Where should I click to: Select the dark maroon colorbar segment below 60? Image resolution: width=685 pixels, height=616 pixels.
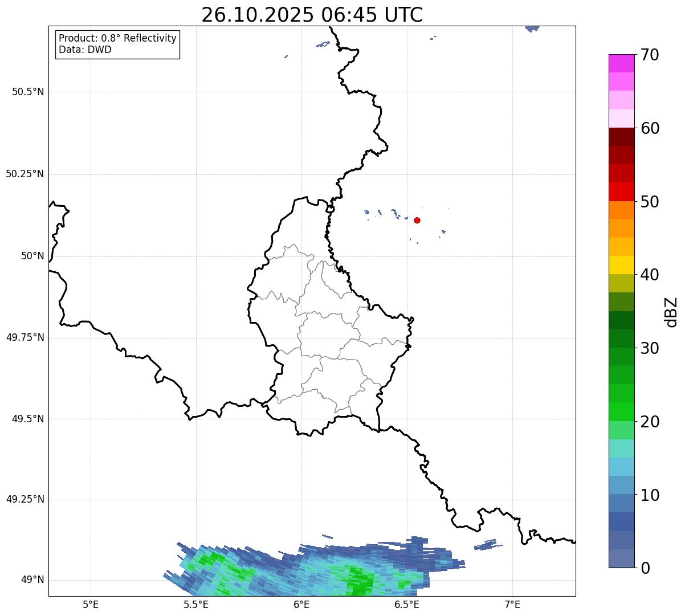coord(621,137)
